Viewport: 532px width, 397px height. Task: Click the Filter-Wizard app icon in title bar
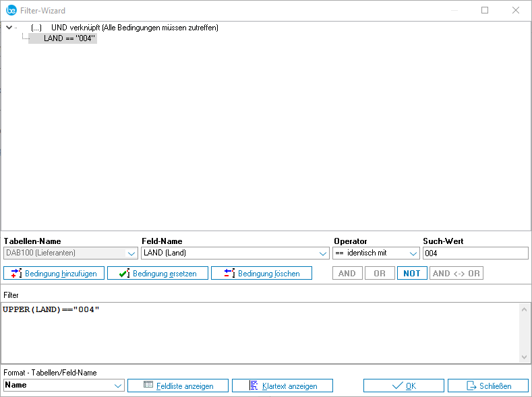click(11, 10)
